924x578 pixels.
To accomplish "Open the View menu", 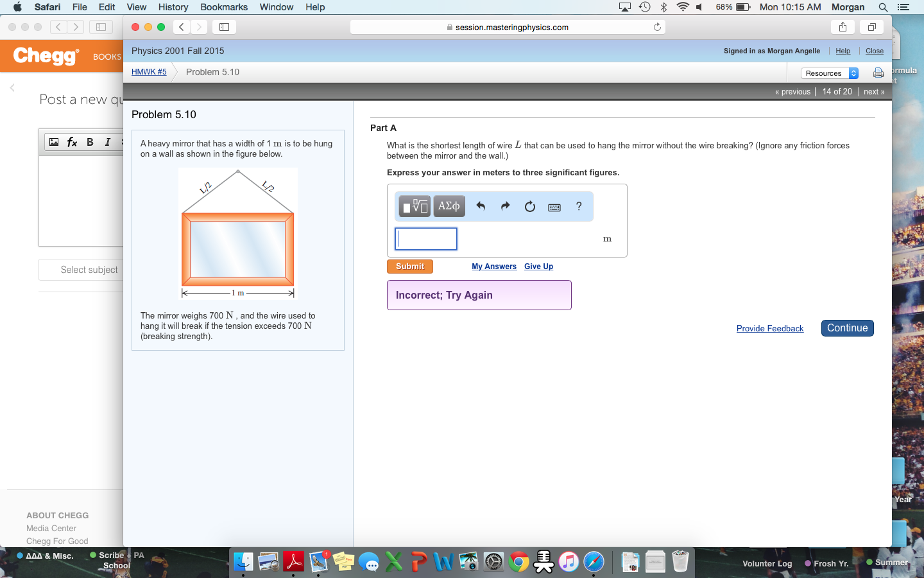I will [x=137, y=7].
